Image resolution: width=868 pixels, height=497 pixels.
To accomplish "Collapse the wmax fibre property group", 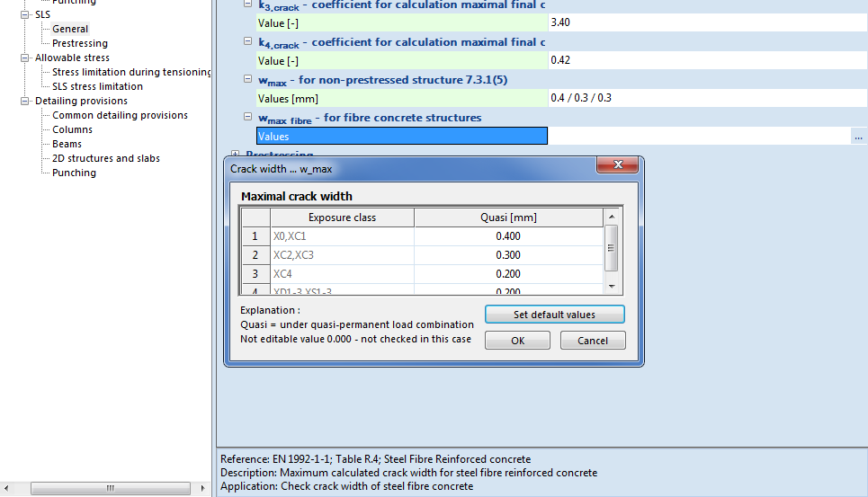I will click(249, 118).
